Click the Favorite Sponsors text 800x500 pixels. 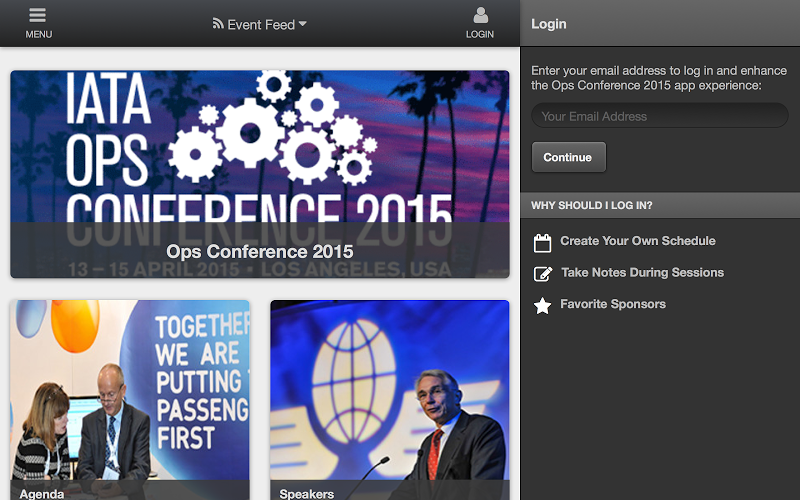[x=613, y=304]
